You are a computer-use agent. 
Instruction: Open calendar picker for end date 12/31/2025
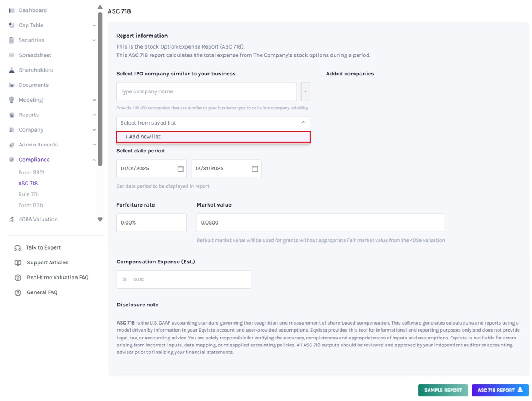[255, 169]
